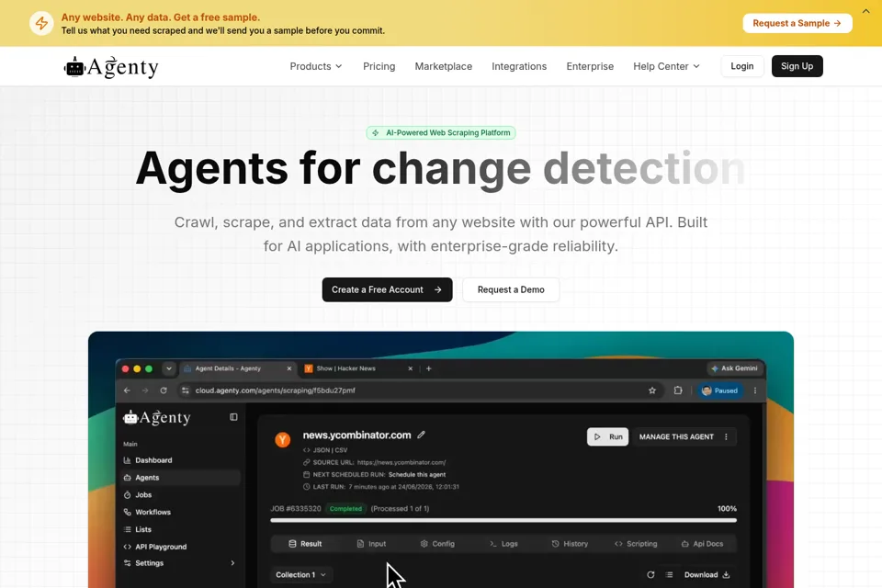This screenshot has width=882, height=588.
Task: Open Dashboard in the sidebar
Action: 180,460
